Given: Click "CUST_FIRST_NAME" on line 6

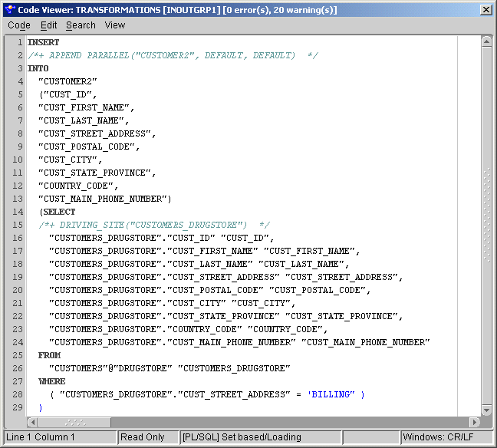Looking at the screenshot, I should [x=84, y=107].
